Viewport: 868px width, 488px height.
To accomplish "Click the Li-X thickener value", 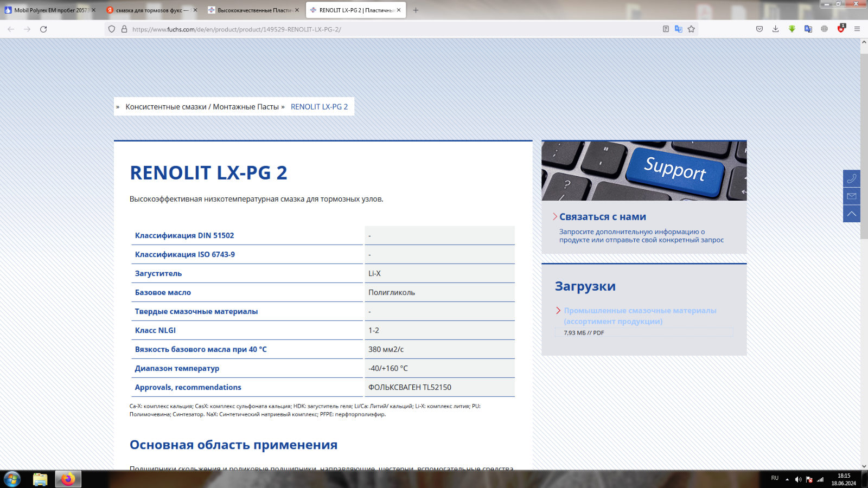I will pos(374,273).
